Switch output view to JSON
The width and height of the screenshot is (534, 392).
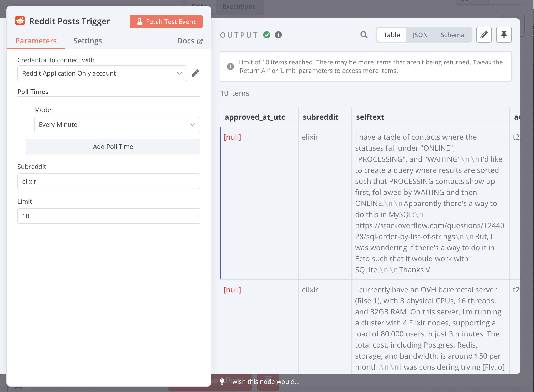pos(420,35)
